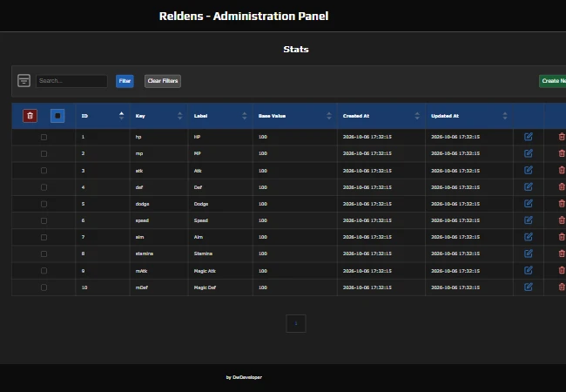
Task: Delete the aim stat row
Action: coord(562,237)
